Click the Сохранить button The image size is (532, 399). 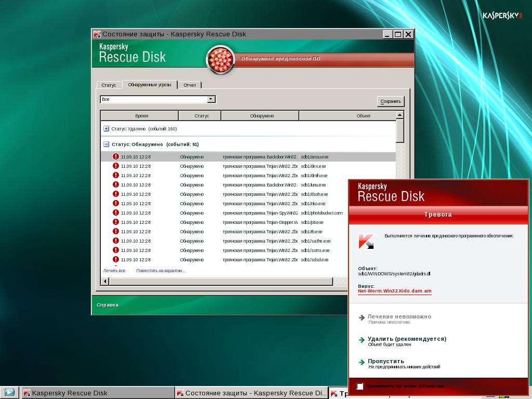coord(391,101)
